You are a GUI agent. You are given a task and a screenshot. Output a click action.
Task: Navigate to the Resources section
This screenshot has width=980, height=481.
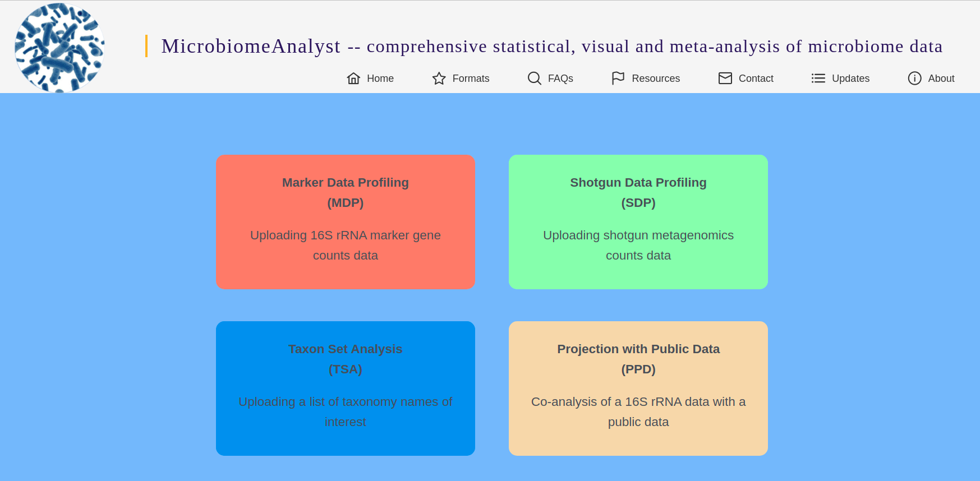[x=656, y=78]
